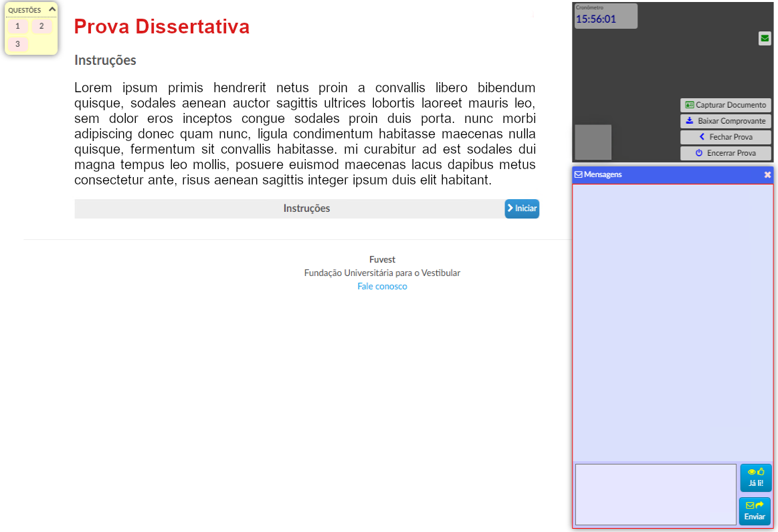Select question 2 in Questões panel
Viewport: 778px width, 532px height.
[x=41, y=26]
